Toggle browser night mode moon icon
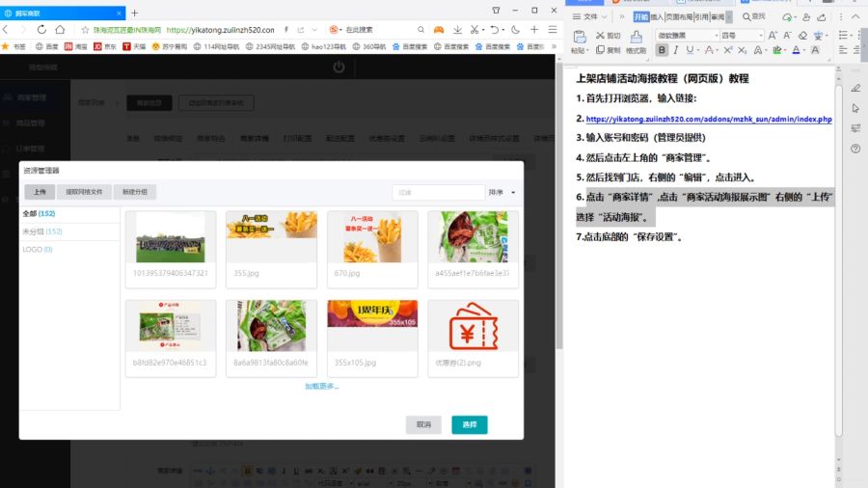 point(515,29)
